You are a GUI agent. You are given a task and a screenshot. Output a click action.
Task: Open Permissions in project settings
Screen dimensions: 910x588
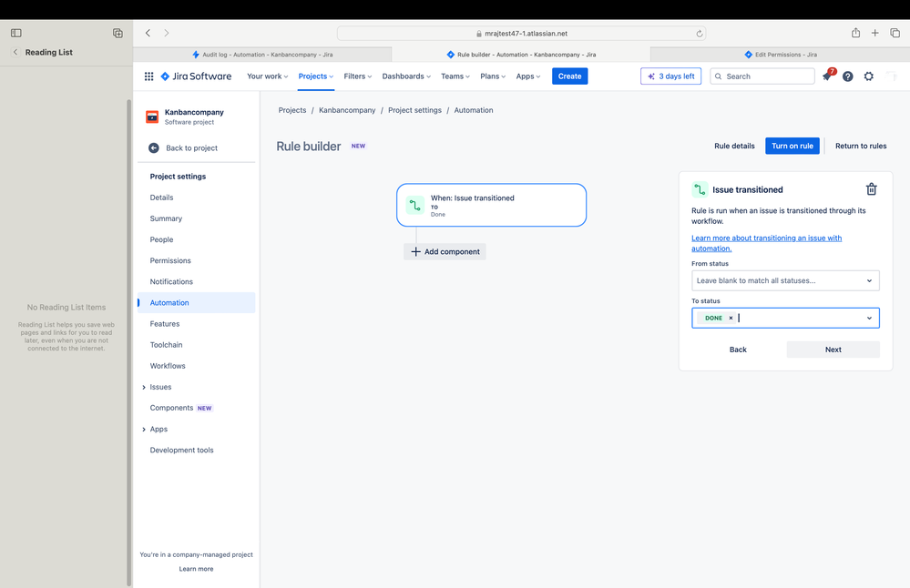(170, 260)
